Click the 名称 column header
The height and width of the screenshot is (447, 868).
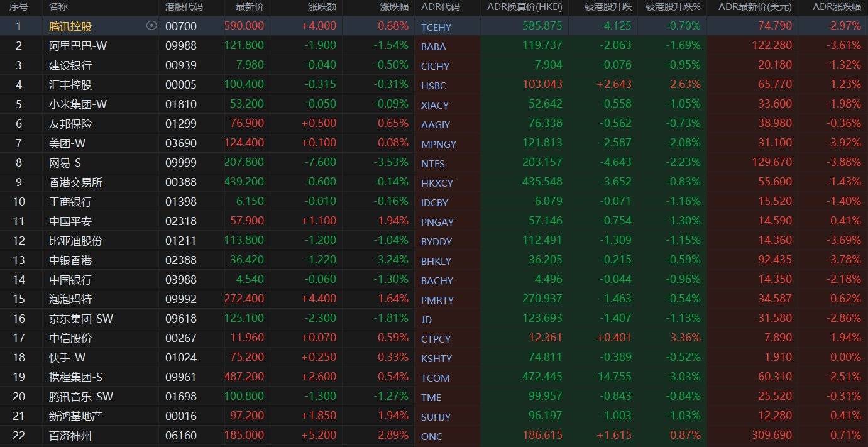(x=58, y=7)
